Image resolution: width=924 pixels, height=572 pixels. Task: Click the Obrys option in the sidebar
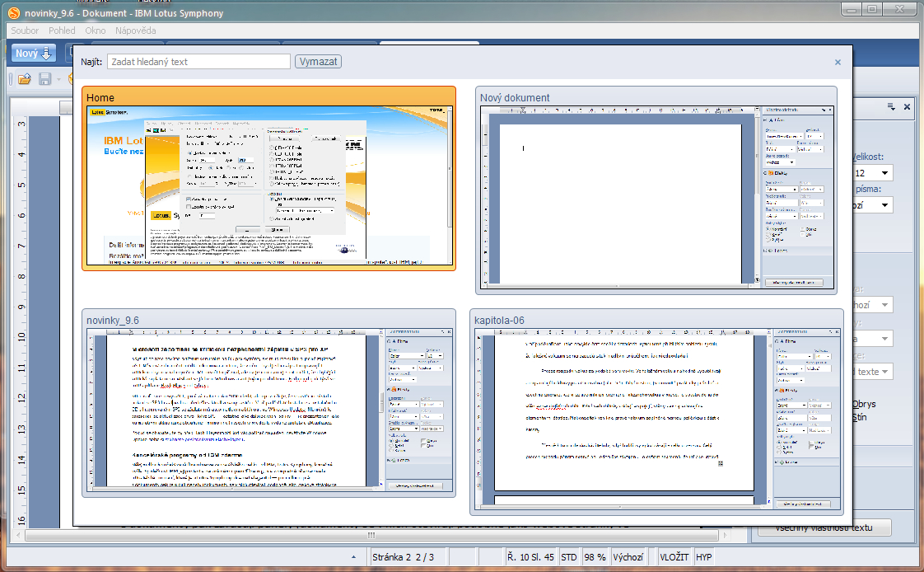point(864,404)
